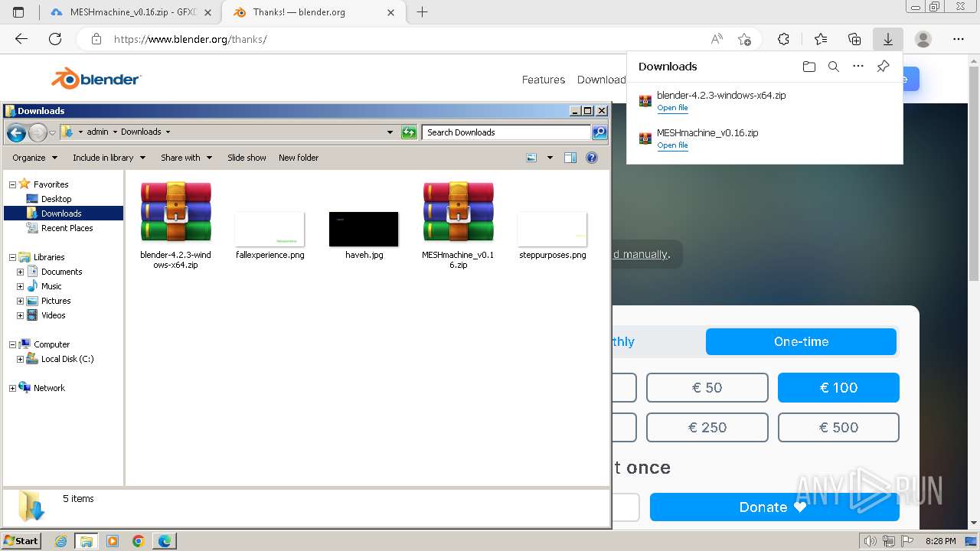Click New folder in Explorer toolbar
The image size is (980, 551).
click(x=299, y=158)
